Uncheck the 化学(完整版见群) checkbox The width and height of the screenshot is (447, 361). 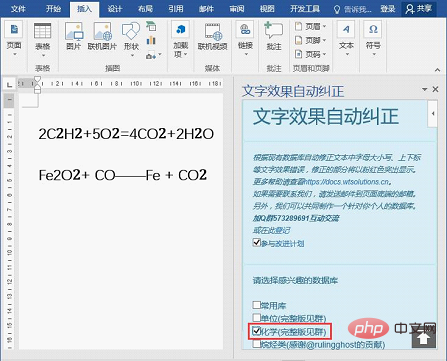pos(256,331)
